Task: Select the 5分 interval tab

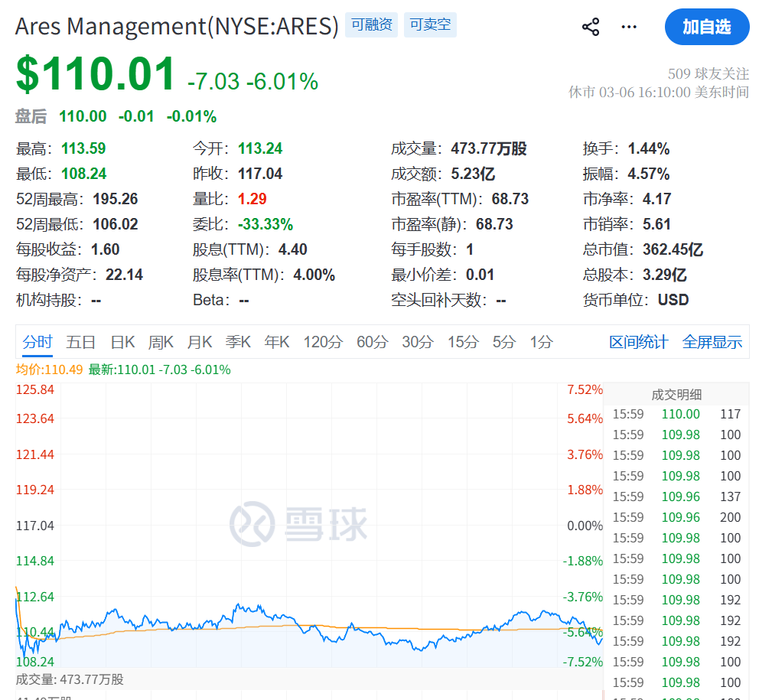Action: pyautogui.click(x=503, y=342)
